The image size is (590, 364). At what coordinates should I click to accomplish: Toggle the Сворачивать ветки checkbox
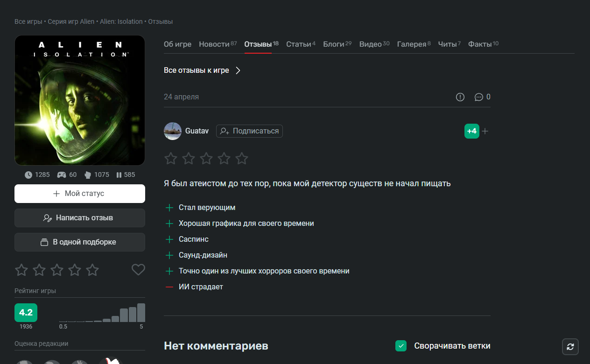coord(401,346)
